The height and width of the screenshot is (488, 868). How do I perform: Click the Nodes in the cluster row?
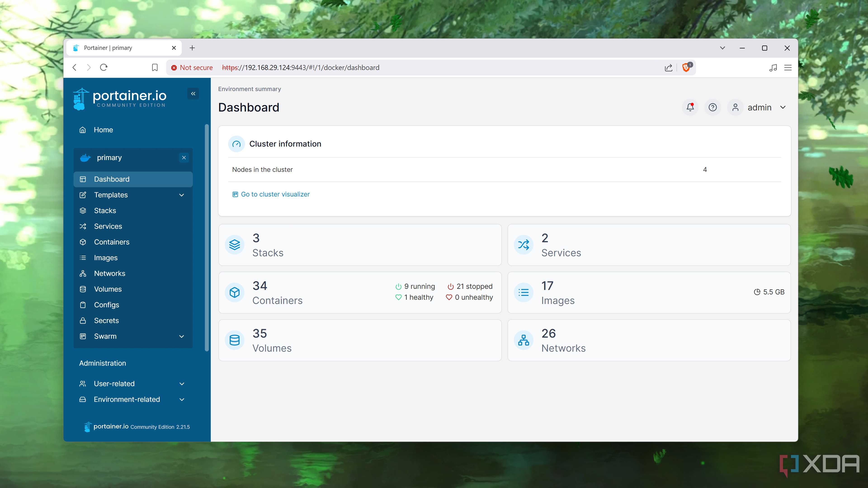[505, 170]
